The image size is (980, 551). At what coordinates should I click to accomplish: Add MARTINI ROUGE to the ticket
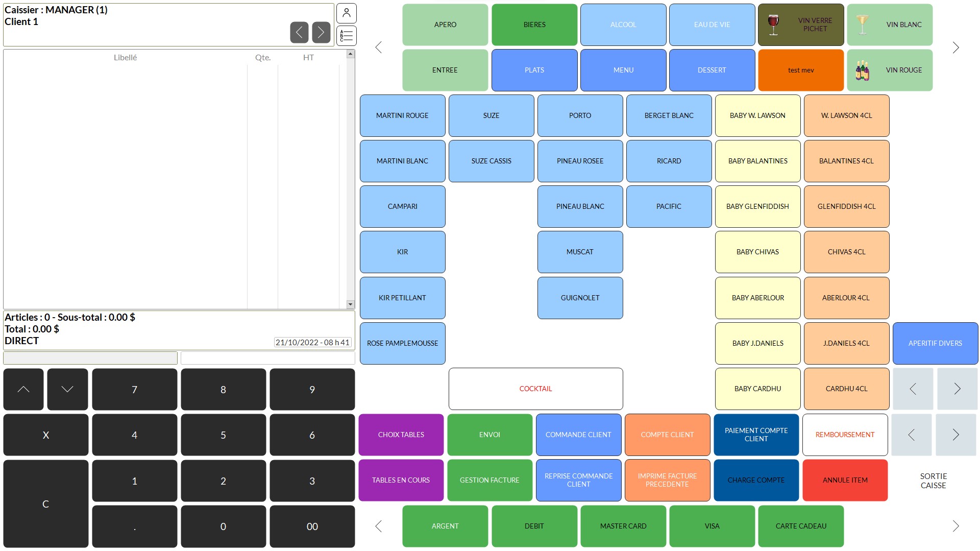402,115
